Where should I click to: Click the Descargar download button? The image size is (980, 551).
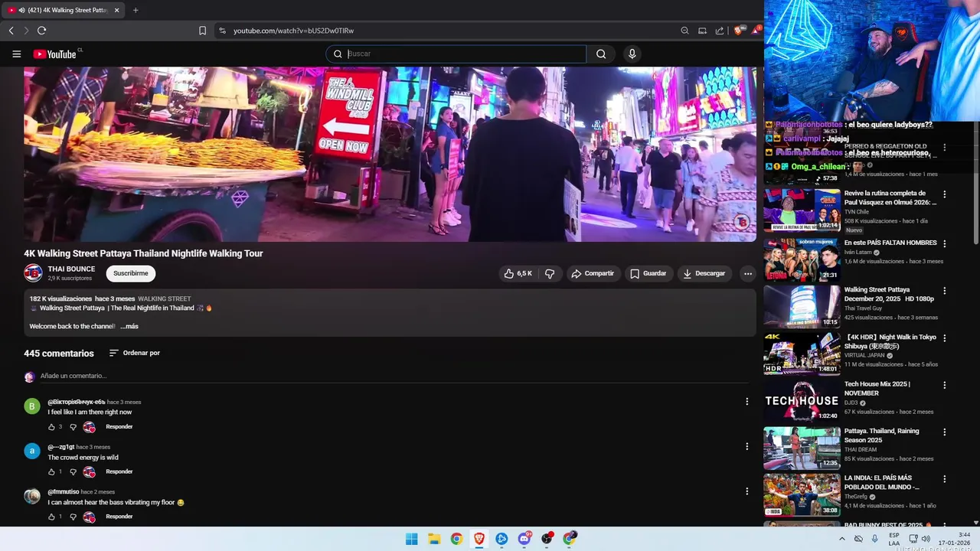(x=704, y=273)
